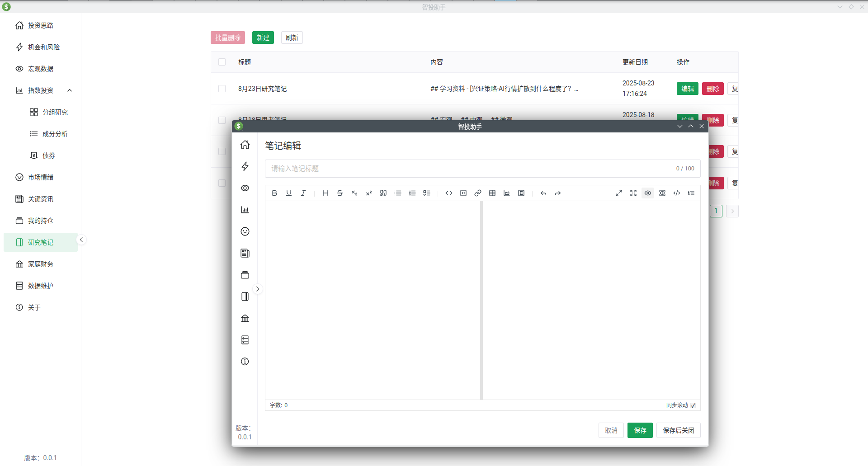Insert a block quote in editor
Viewport: 868px width, 466px height.
click(x=383, y=193)
